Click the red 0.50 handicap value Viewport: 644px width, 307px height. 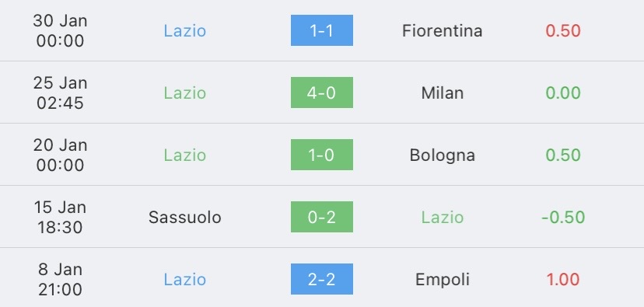point(562,31)
